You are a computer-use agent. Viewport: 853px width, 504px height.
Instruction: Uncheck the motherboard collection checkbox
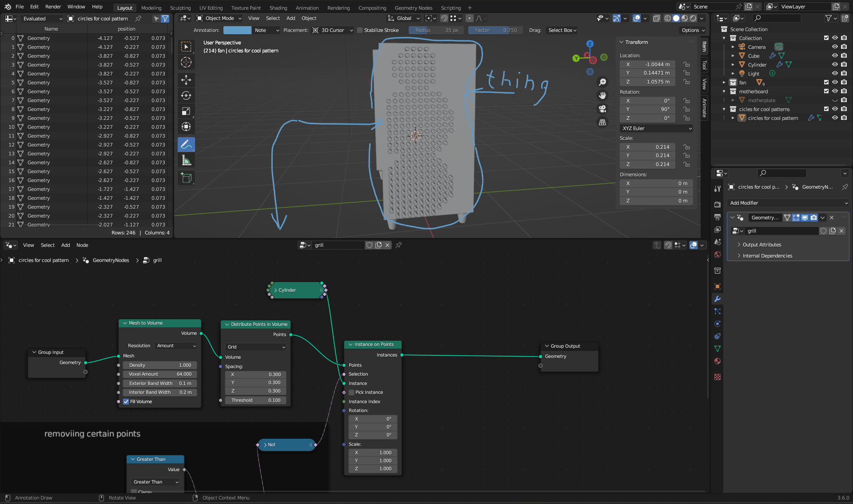click(x=826, y=91)
